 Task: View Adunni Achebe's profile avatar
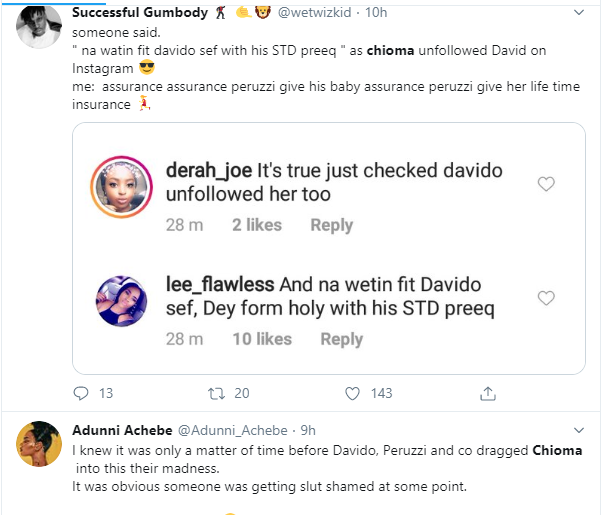[x=42, y=444]
